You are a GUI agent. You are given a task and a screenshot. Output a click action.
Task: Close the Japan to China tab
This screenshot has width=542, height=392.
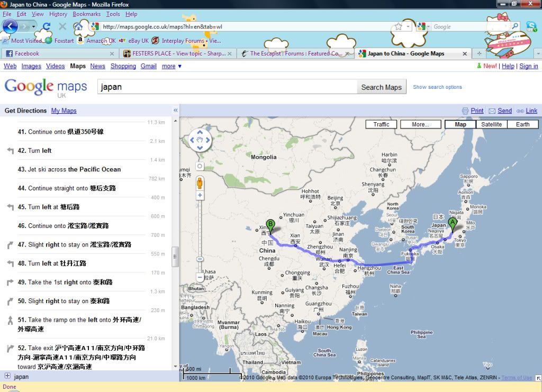[x=465, y=54]
